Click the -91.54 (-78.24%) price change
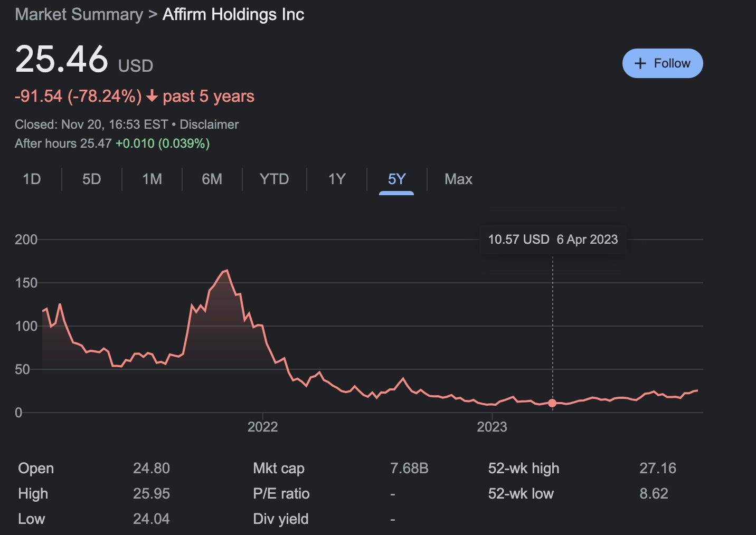 (78, 97)
